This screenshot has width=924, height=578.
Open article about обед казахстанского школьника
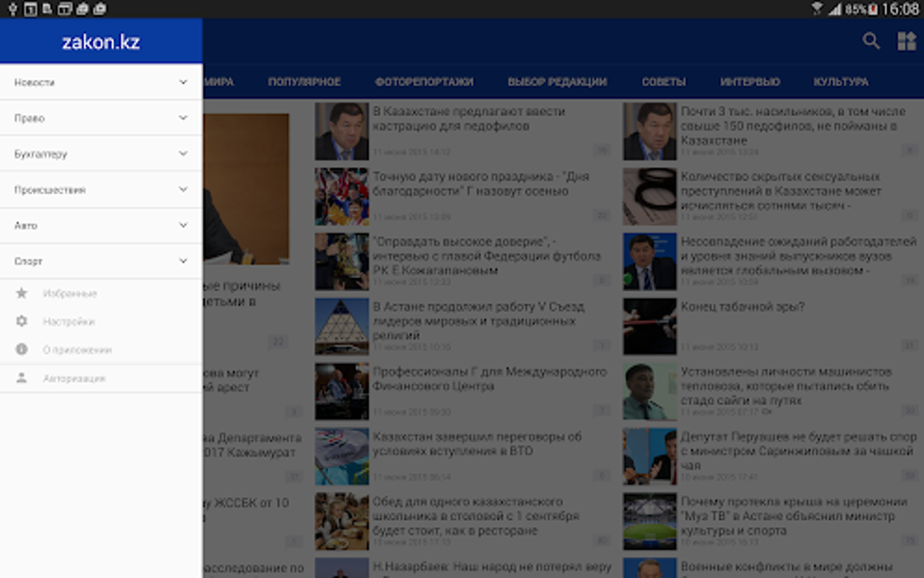[x=476, y=516]
